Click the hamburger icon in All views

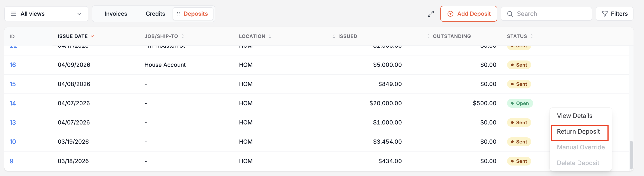(x=14, y=14)
